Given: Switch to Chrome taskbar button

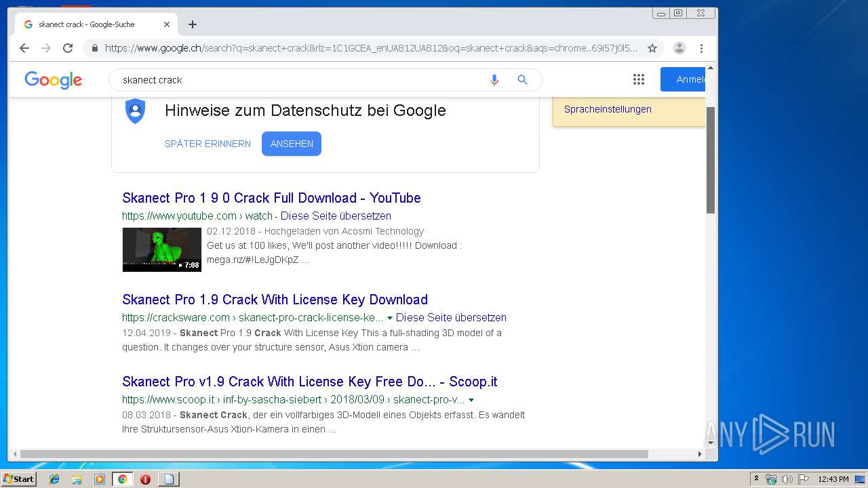Looking at the screenshot, I should (x=123, y=479).
